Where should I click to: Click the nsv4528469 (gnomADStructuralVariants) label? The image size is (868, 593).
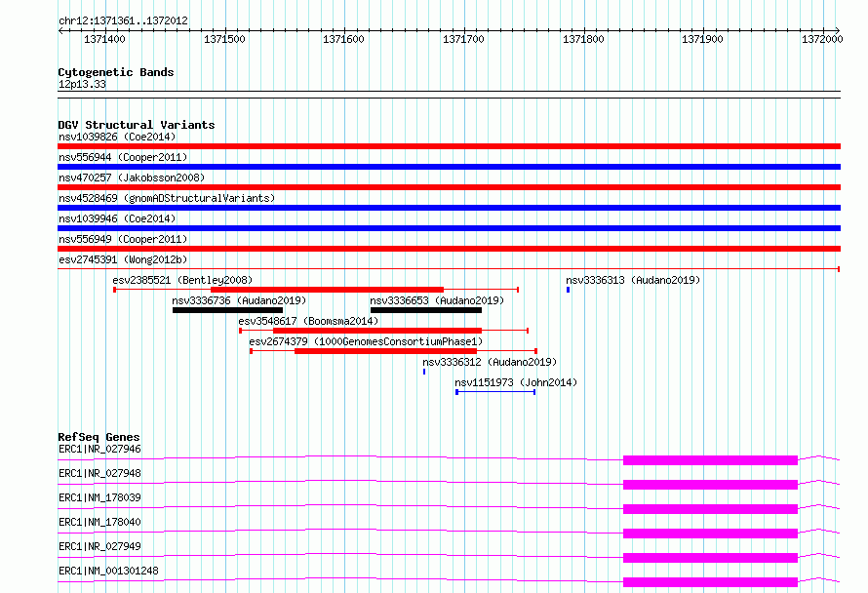tap(167, 198)
